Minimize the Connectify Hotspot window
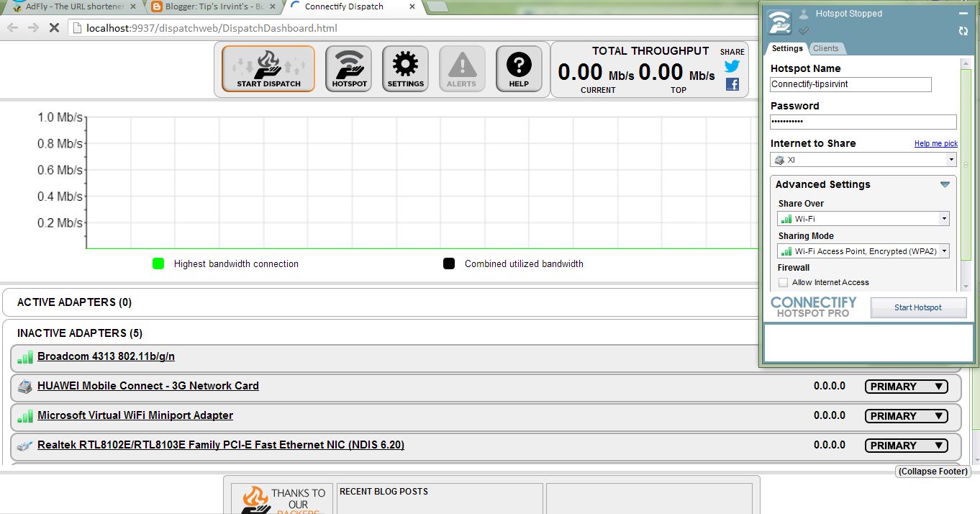Viewport: 980px width, 514px height. pos(963,14)
